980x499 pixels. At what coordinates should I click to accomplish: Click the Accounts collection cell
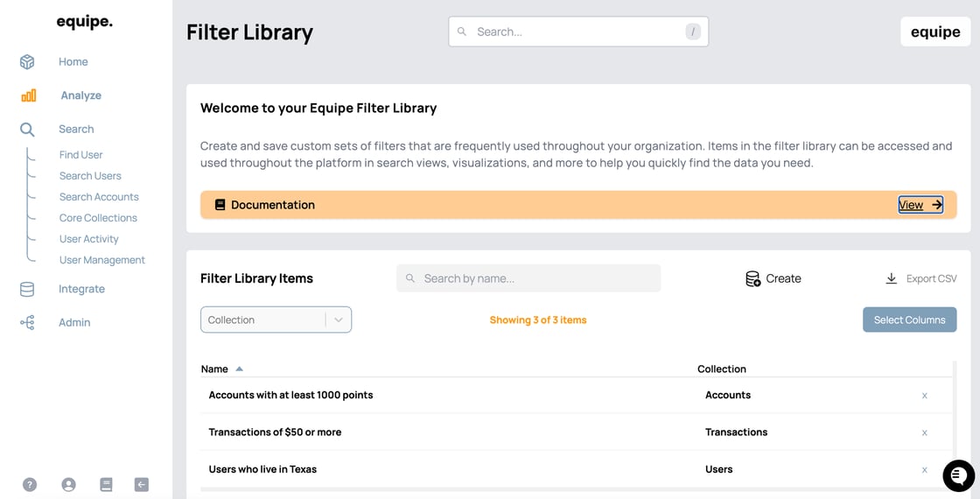point(728,395)
